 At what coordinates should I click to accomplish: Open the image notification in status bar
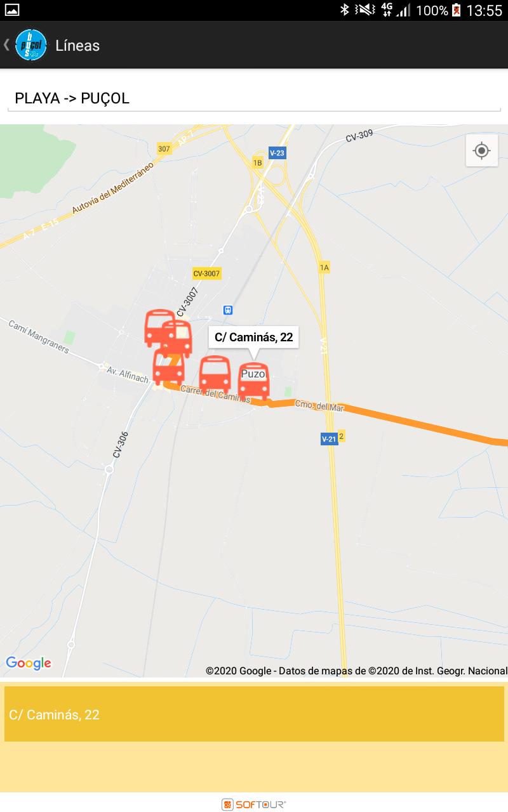(11, 10)
